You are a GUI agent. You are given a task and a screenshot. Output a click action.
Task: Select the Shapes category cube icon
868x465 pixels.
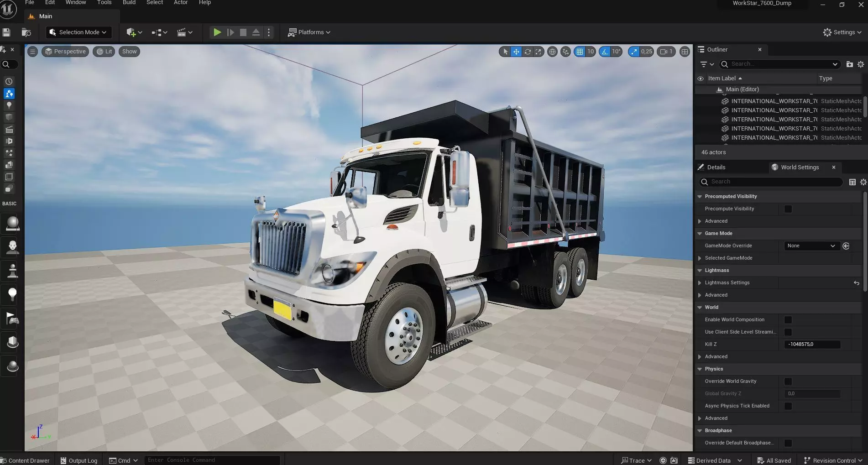click(9, 117)
